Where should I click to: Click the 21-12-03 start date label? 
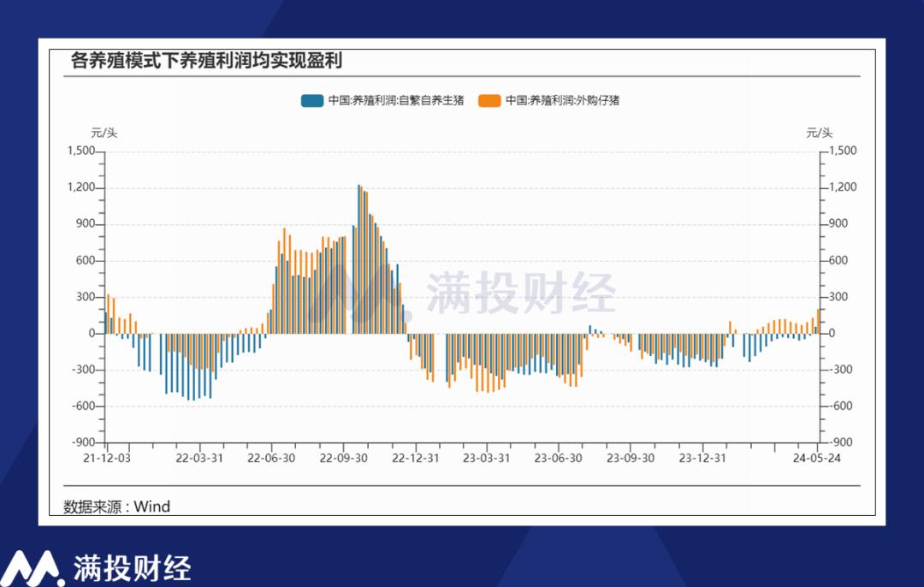(107, 458)
